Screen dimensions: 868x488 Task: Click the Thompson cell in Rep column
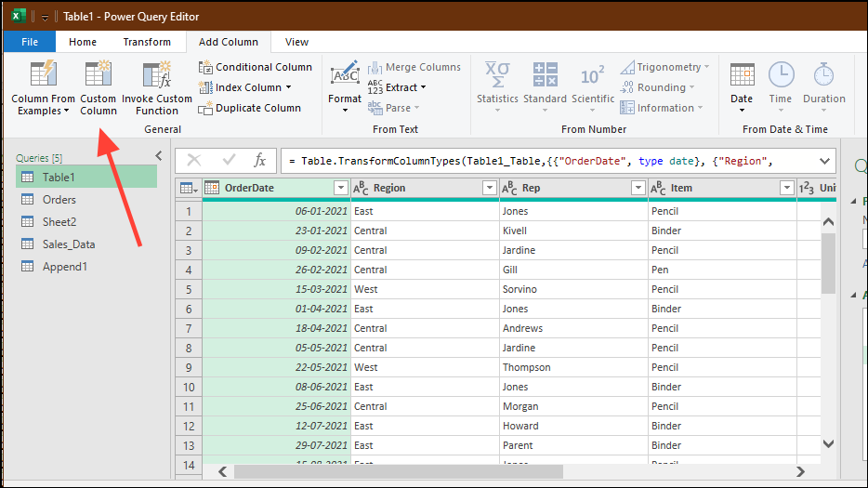tap(573, 367)
